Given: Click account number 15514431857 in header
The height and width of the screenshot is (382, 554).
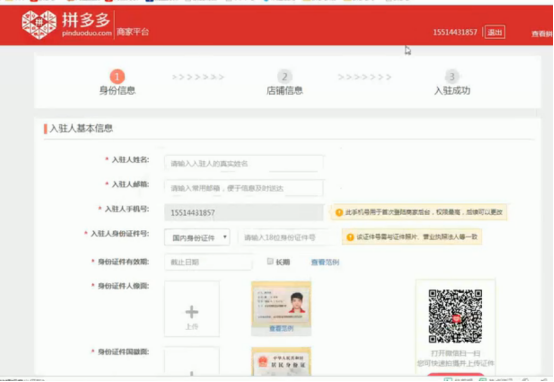Looking at the screenshot, I should (x=455, y=33).
